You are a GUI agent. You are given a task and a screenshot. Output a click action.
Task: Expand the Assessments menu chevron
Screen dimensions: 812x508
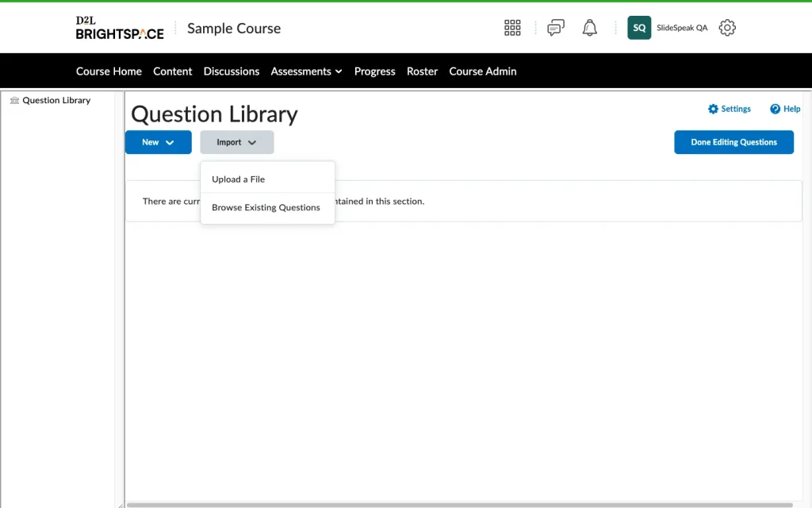pos(339,71)
